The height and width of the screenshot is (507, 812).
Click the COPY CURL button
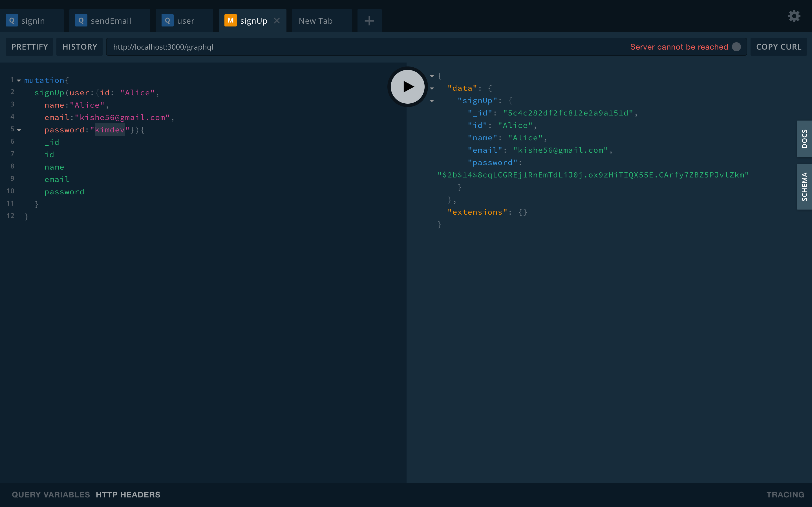(778, 46)
